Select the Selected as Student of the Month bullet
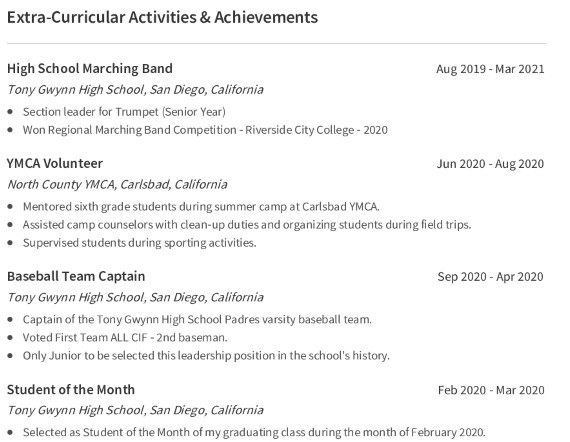The width and height of the screenshot is (570, 442). (x=254, y=433)
